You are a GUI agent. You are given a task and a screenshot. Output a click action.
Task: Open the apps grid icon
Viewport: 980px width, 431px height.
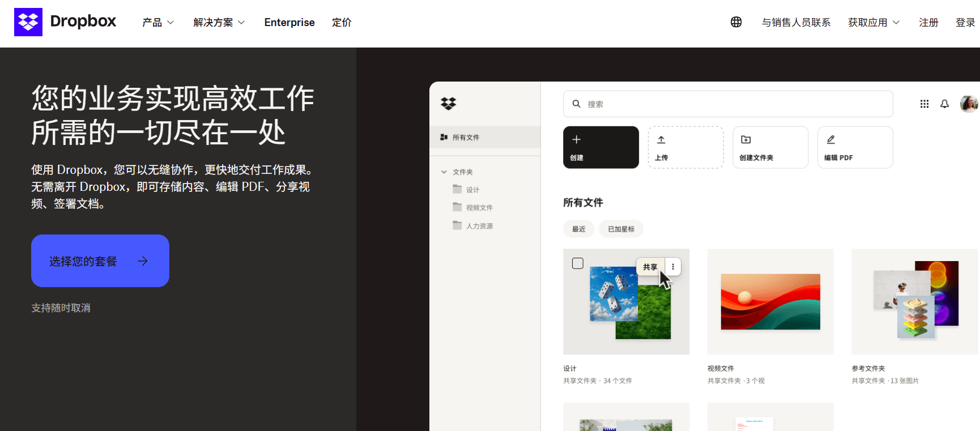(x=924, y=104)
